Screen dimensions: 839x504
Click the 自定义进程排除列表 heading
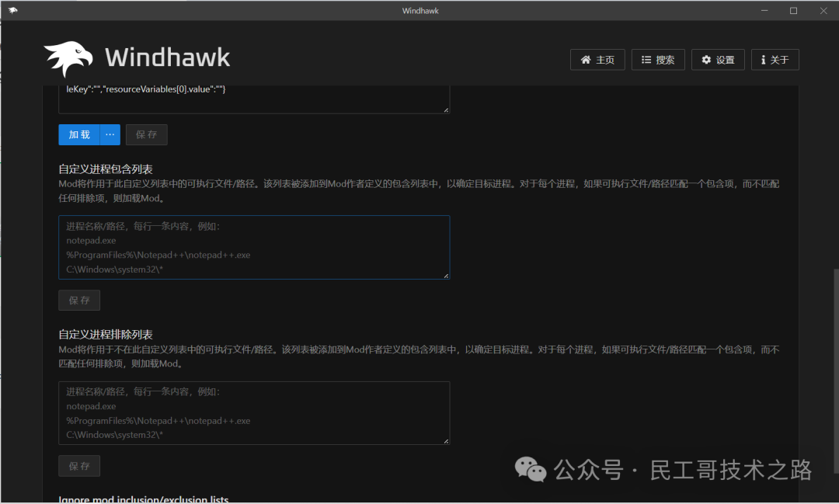click(x=106, y=335)
